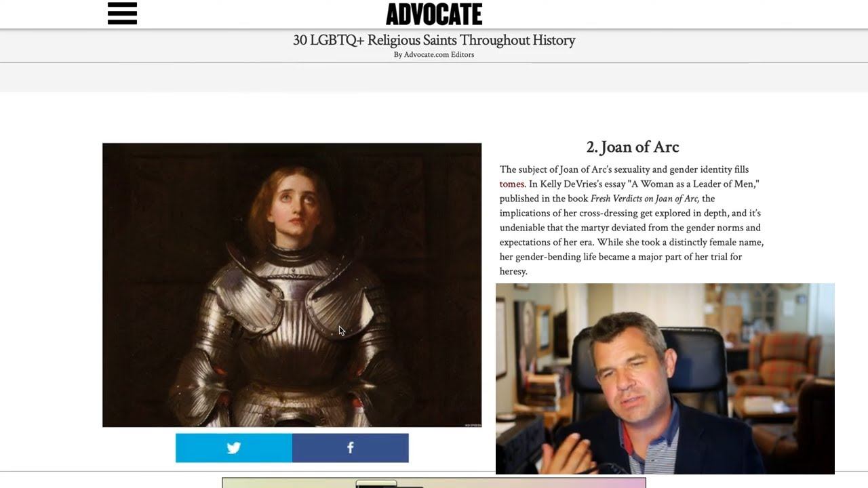Click the word 'heresy.' ending the paragraph
The width and height of the screenshot is (868, 488).
point(513,271)
